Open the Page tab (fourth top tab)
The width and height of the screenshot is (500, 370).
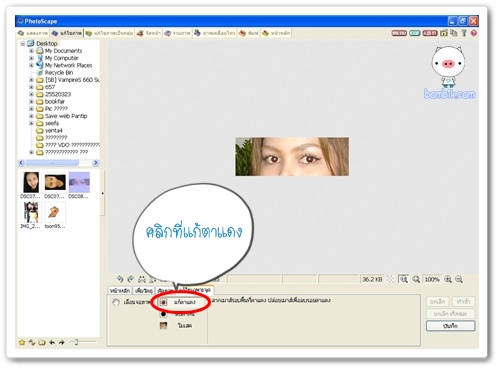[149, 33]
